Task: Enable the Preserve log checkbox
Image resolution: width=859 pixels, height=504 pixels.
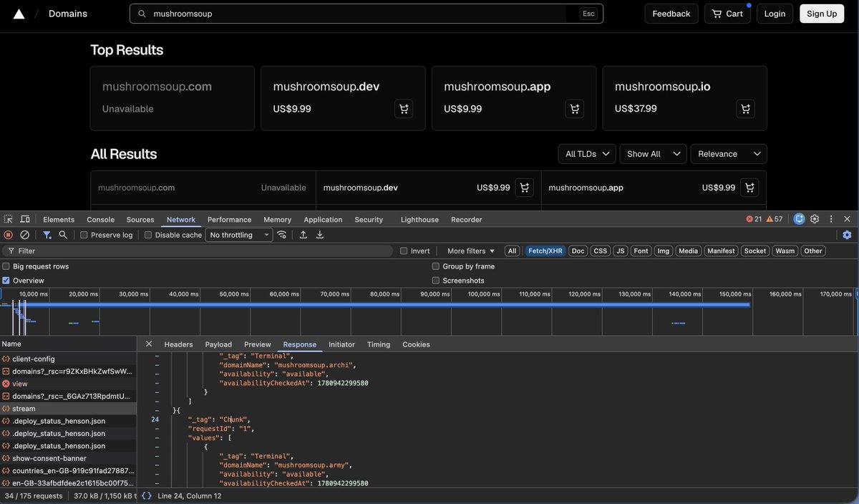Action: click(84, 235)
